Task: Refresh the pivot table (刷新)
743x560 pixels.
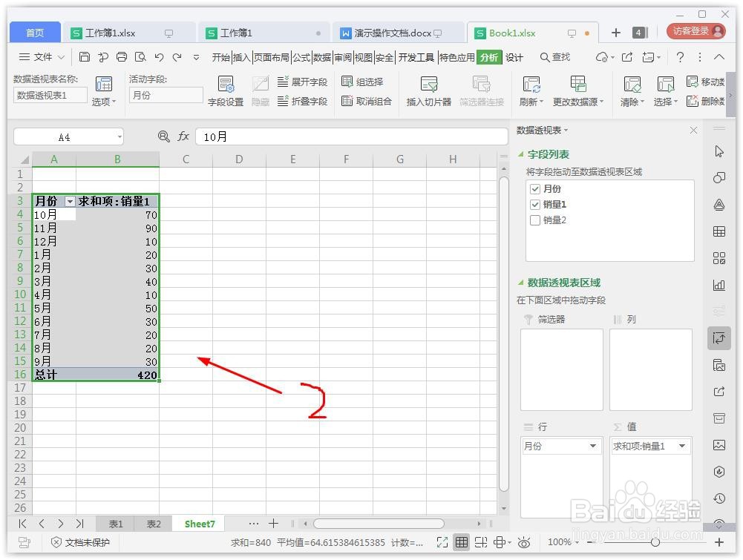Action: [531, 91]
